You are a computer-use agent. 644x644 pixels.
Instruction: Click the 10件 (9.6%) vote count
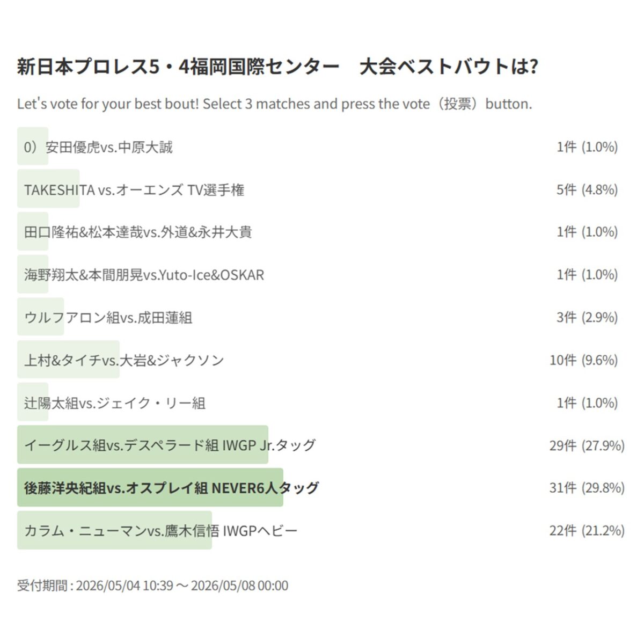583,360
